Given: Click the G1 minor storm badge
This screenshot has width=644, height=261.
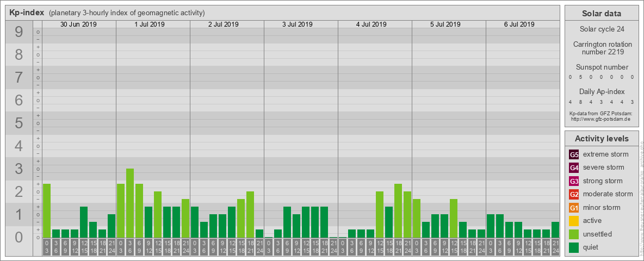Looking at the screenshot, I should pyautogui.click(x=574, y=208).
